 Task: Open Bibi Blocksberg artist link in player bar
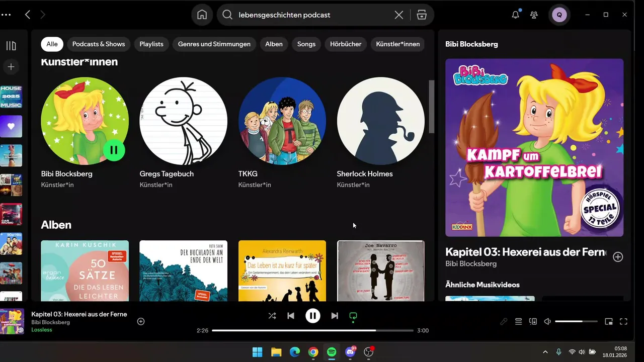tap(50, 322)
